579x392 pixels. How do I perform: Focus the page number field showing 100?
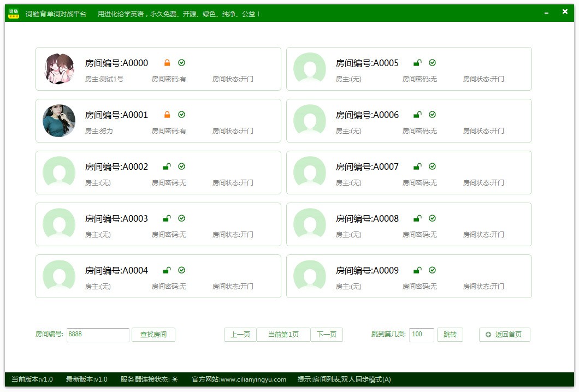click(422, 335)
